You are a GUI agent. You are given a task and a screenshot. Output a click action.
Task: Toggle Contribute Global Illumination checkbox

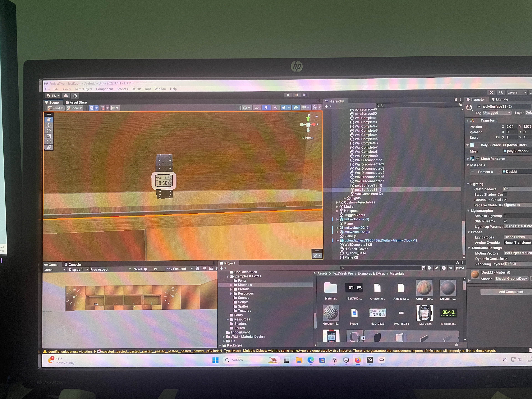[505, 200]
